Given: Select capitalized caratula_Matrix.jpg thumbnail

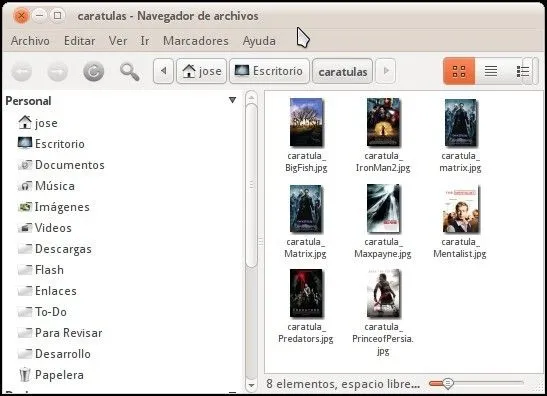Looking at the screenshot, I should point(306,209).
